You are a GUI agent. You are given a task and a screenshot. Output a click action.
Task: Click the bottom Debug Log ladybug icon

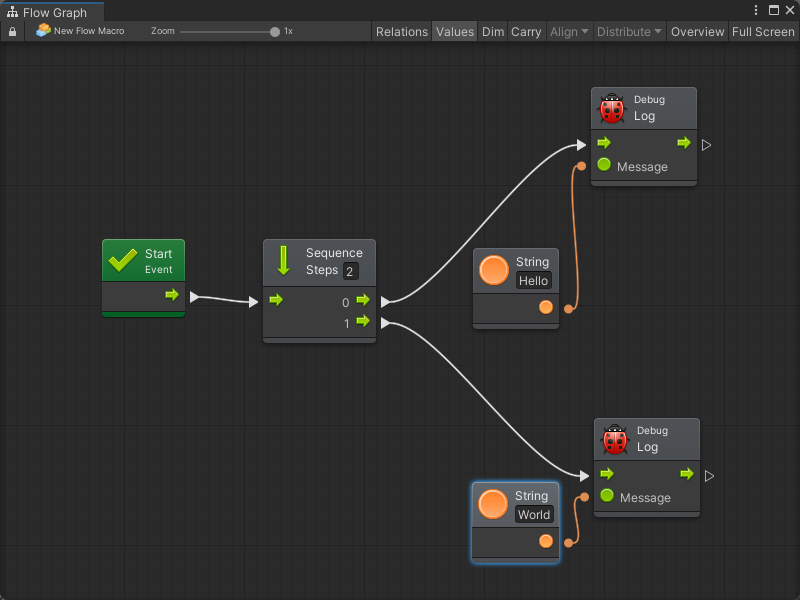click(x=615, y=439)
